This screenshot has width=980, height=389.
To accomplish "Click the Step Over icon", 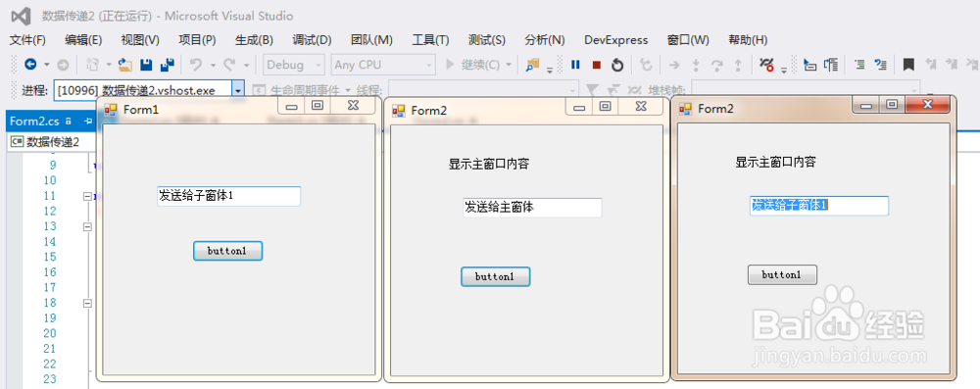I will click(x=717, y=65).
